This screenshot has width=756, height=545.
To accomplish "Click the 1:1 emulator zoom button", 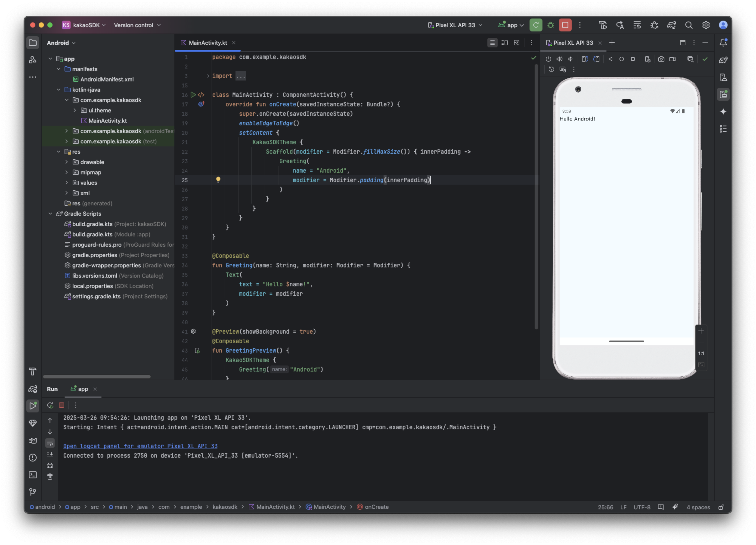I will click(701, 353).
